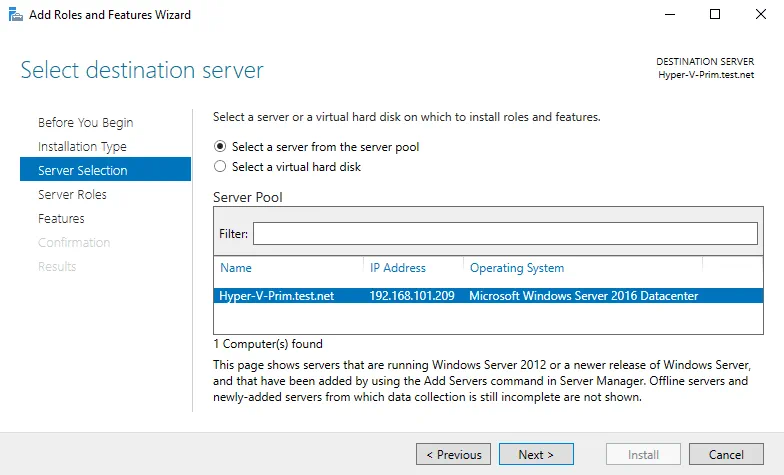Click into the Filter text box
The image size is (784, 475).
point(505,233)
